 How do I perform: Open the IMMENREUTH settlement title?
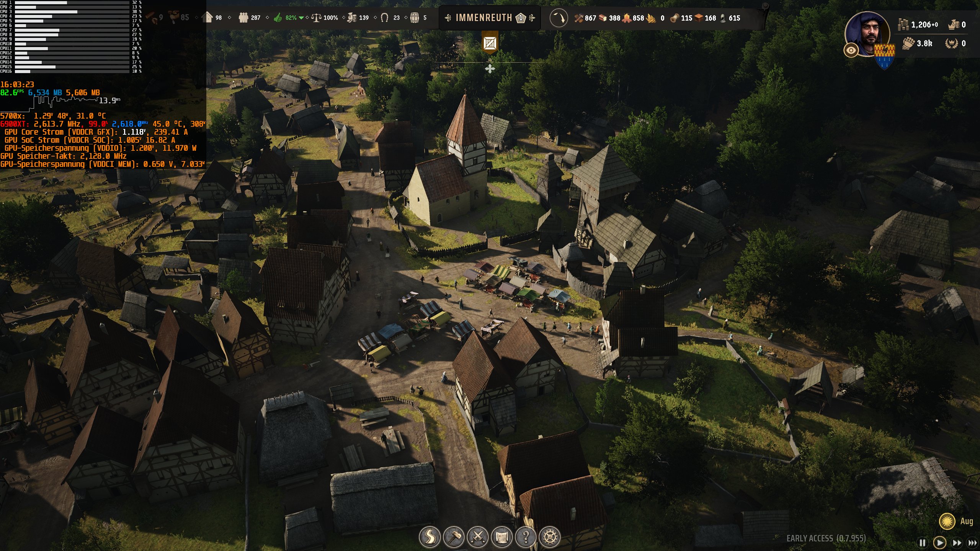(483, 18)
